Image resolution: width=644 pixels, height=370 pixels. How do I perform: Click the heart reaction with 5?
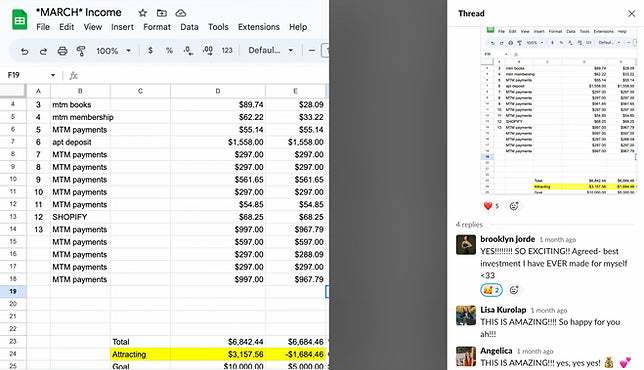pos(491,206)
